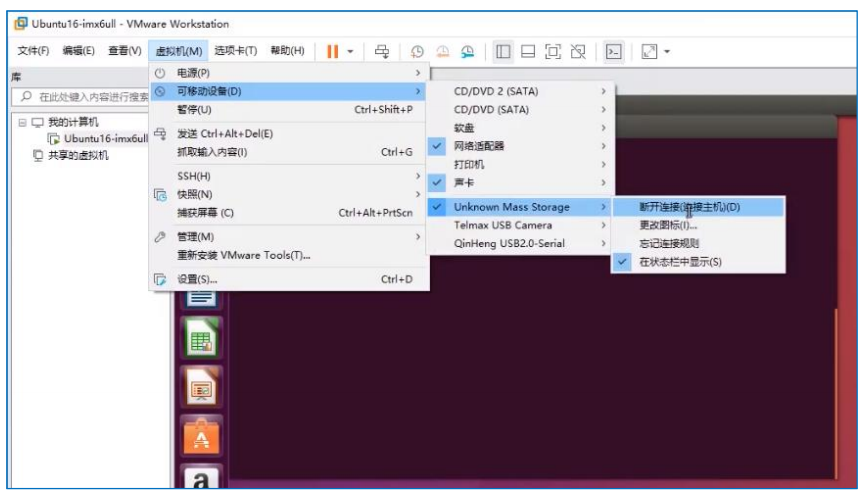Click the orange Pause virtual machine icon
The height and width of the screenshot is (491, 863).
332,52
